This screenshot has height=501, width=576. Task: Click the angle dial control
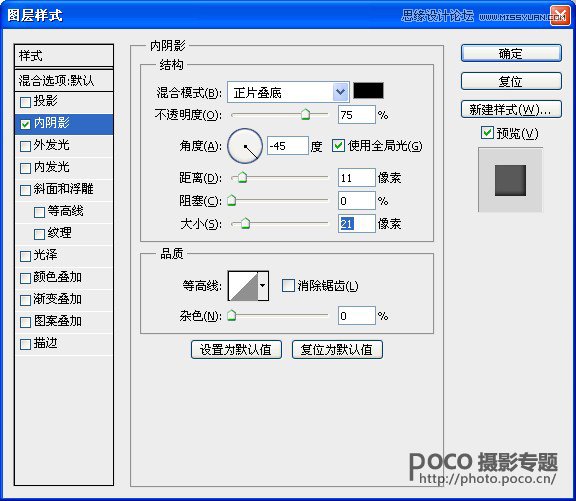tap(245, 146)
